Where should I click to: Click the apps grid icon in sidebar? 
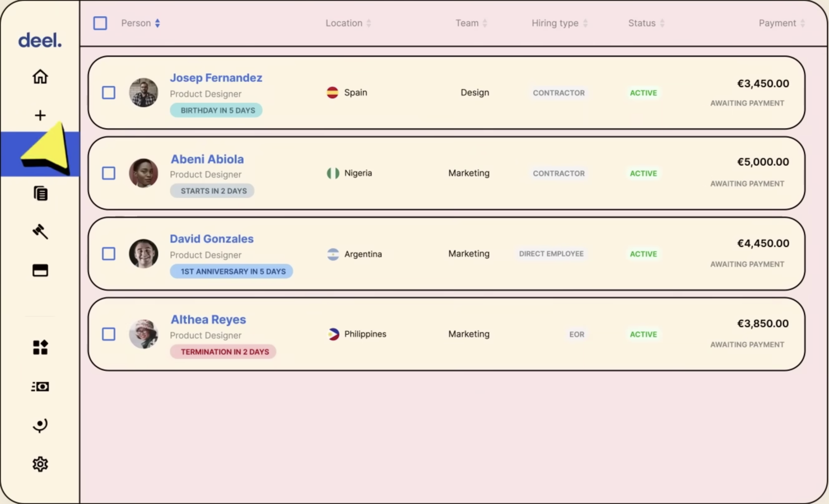(40, 347)
